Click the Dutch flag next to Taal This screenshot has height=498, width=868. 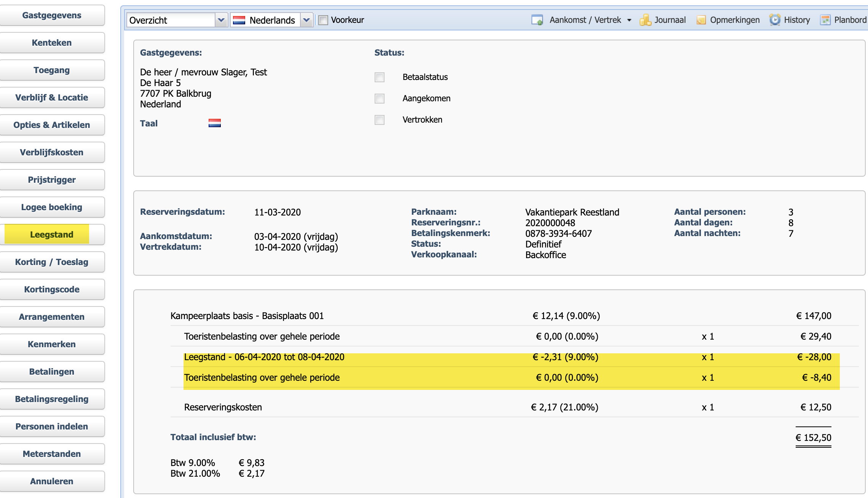[215, 123]
